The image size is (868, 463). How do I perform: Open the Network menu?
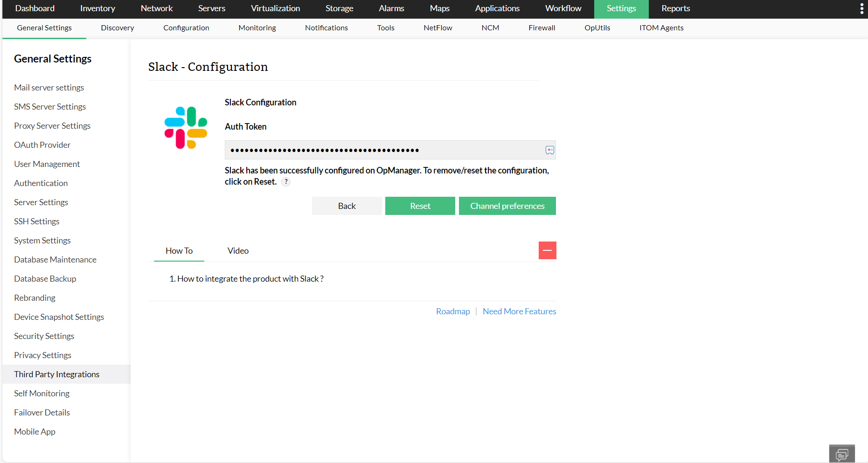click(x=157, y=8)
